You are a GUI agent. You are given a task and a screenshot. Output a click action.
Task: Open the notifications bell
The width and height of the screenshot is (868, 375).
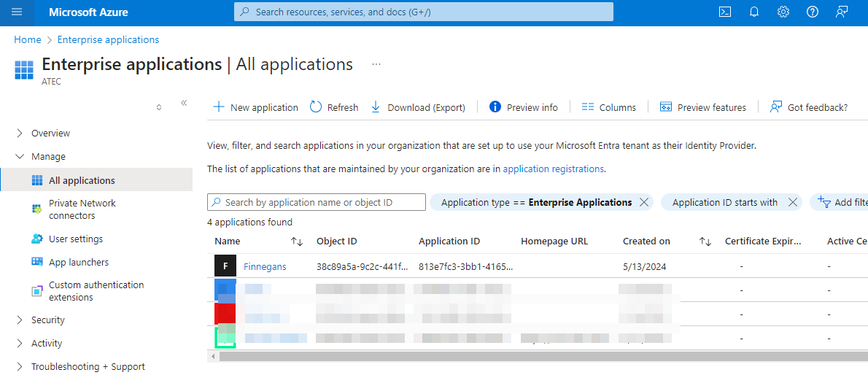click(x=754, y=12)
